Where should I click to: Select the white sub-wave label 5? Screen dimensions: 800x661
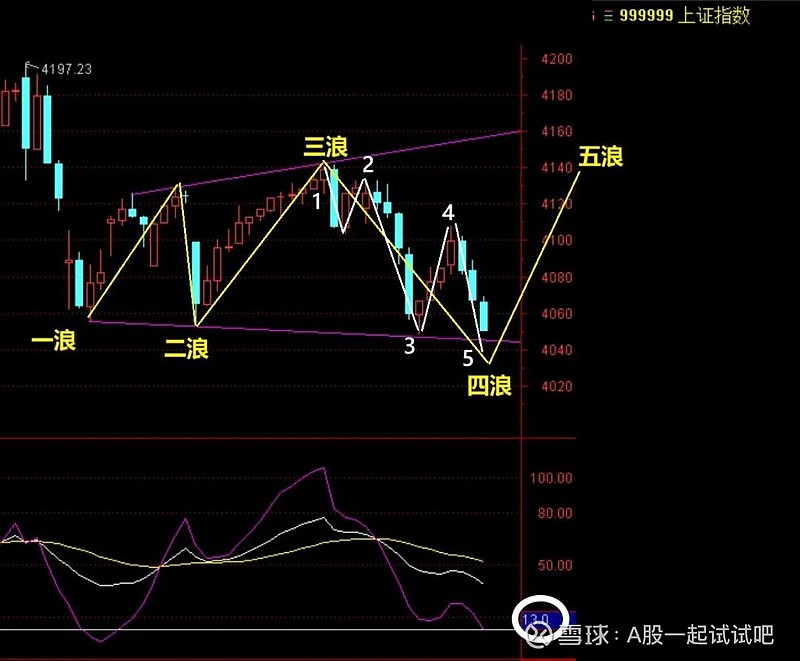click(x=468, y=359)
